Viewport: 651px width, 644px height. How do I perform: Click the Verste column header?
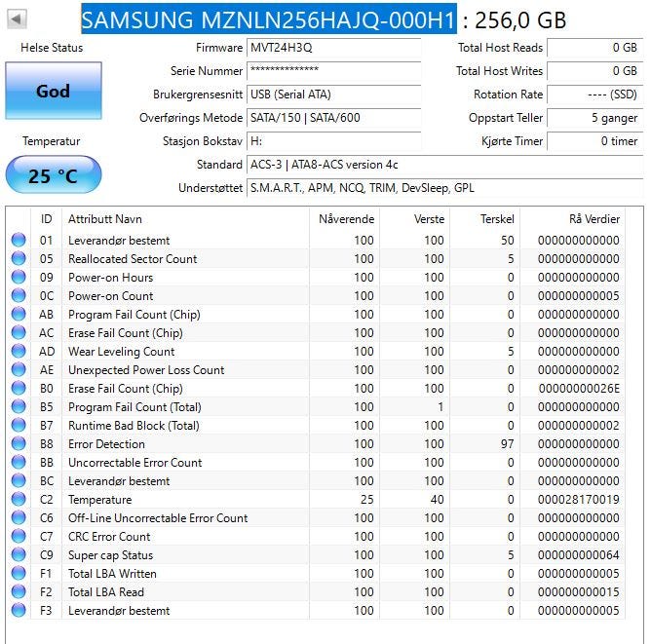coord(415,218)
